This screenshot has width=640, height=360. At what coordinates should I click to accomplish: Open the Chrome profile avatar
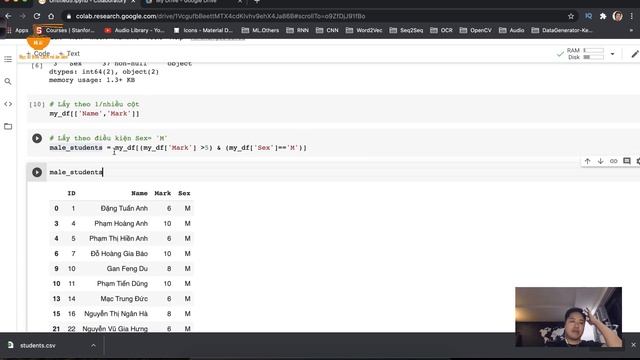[x=618, y=16]
